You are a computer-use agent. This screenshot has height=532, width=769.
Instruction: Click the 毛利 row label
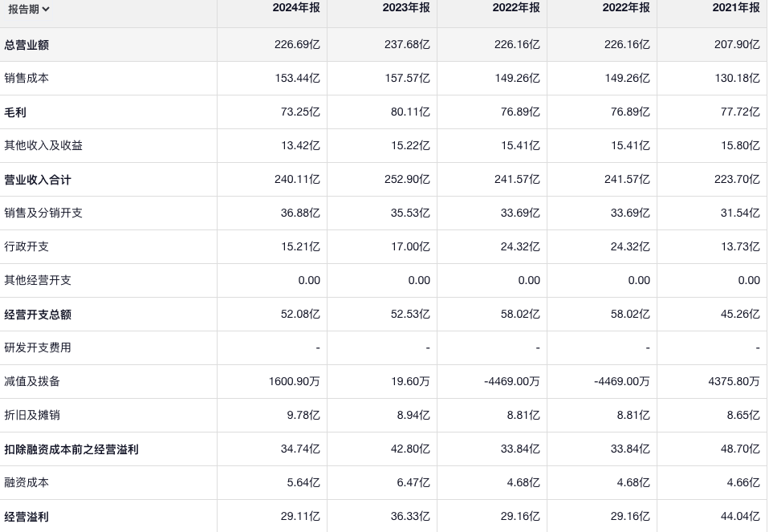15,112
